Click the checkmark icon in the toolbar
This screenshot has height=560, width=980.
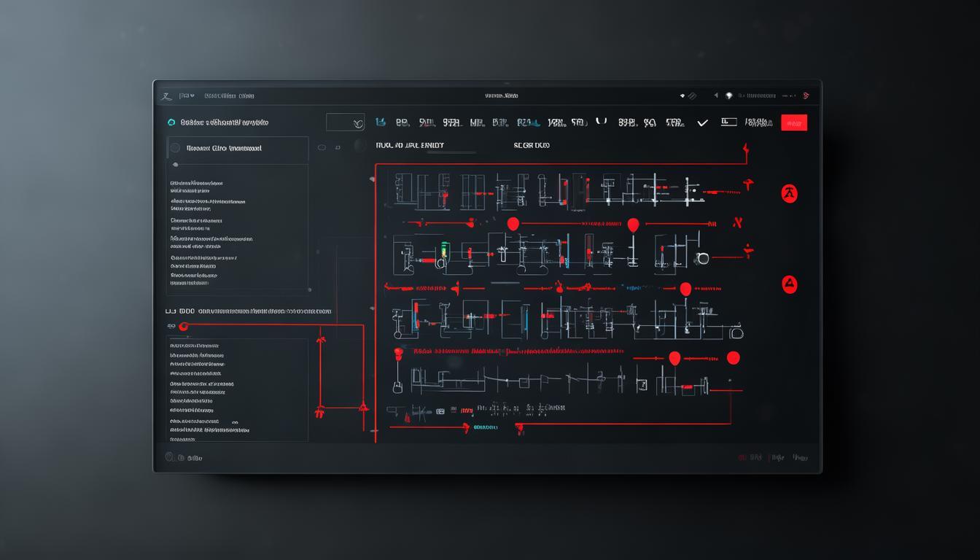click(702, 123)
